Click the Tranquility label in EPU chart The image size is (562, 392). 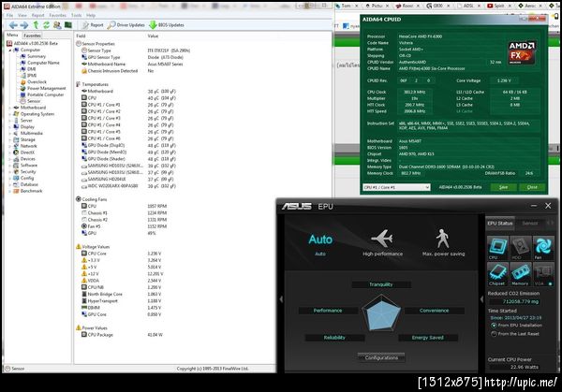click(x=381, y=284)
